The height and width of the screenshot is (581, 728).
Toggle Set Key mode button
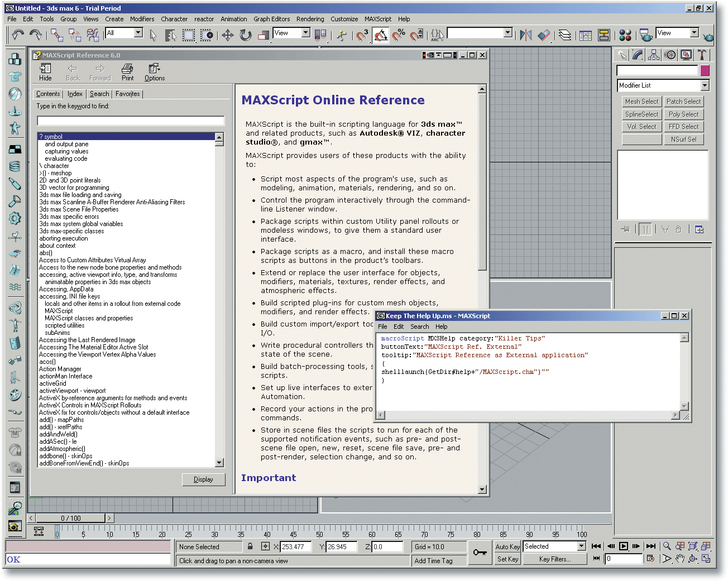(x=507, y=559)
